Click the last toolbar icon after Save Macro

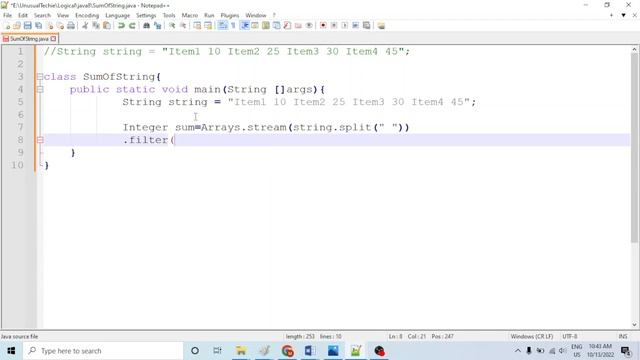click(x=381, y=26)
